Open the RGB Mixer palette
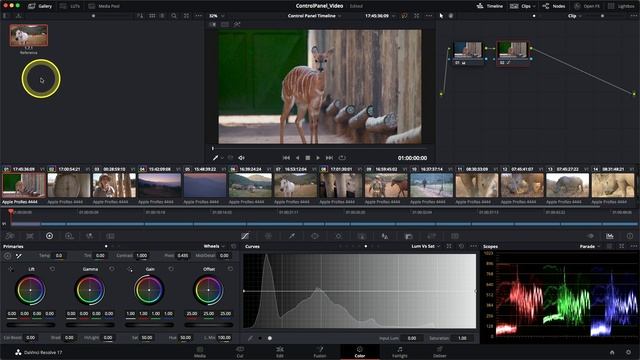Screen dimensions: 640x360 pyautogui.click(x=89, y=236)
